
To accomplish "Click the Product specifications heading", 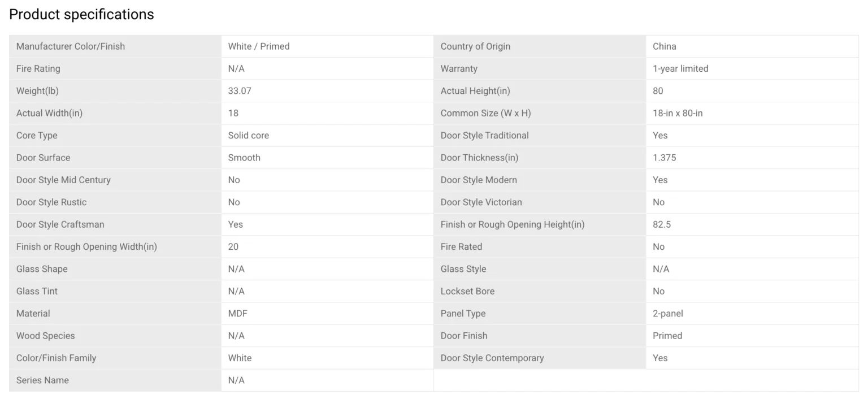I will coord(81,15).
